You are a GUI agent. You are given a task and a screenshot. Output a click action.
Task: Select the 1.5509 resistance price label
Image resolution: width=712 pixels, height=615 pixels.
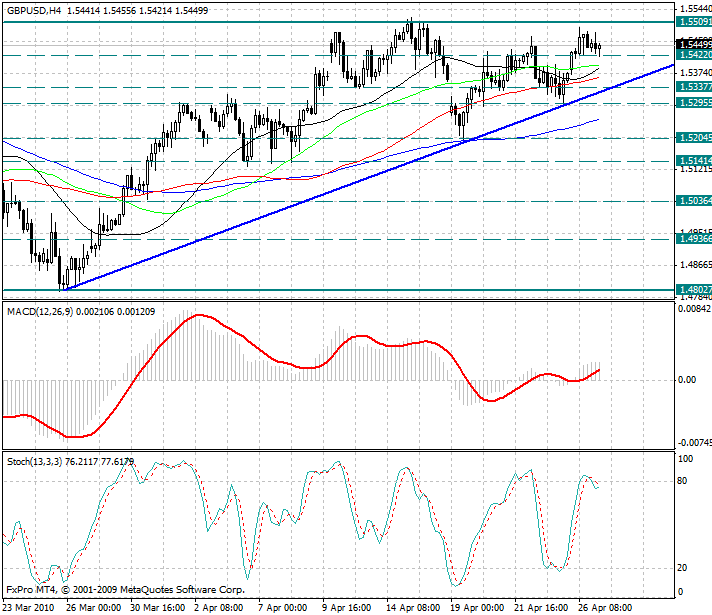(694, 22)
